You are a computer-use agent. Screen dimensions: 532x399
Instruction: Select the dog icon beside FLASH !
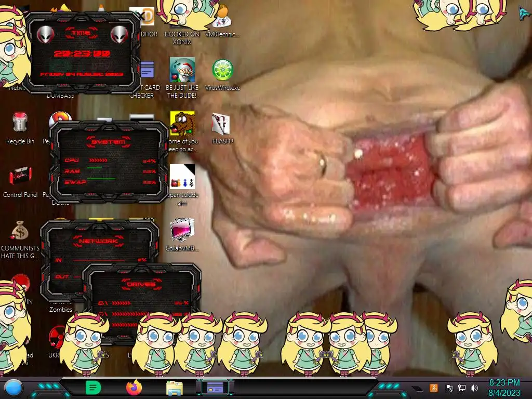point(182,124)
